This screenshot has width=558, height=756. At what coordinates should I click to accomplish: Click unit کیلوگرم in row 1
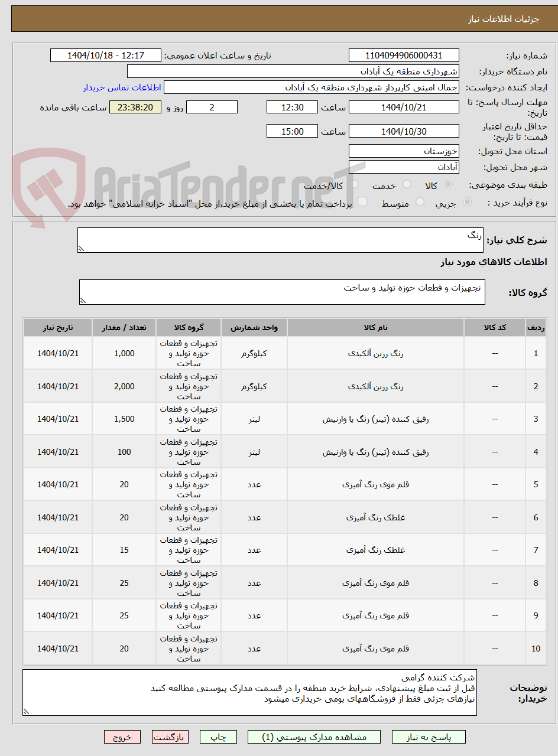pos(254,353)
